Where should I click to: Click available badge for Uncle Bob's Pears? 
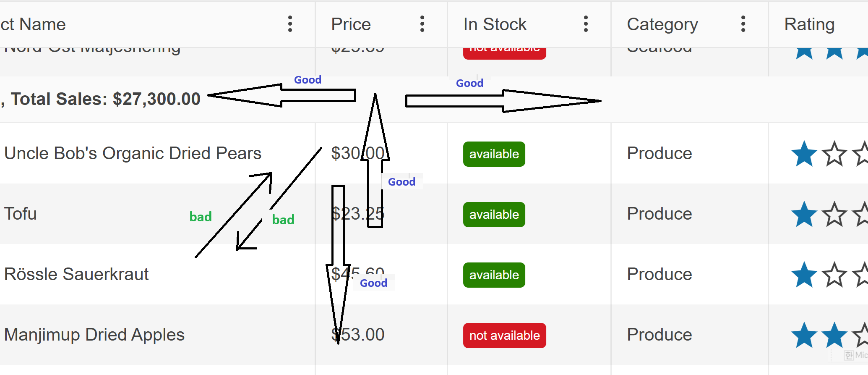pos(494,154)
